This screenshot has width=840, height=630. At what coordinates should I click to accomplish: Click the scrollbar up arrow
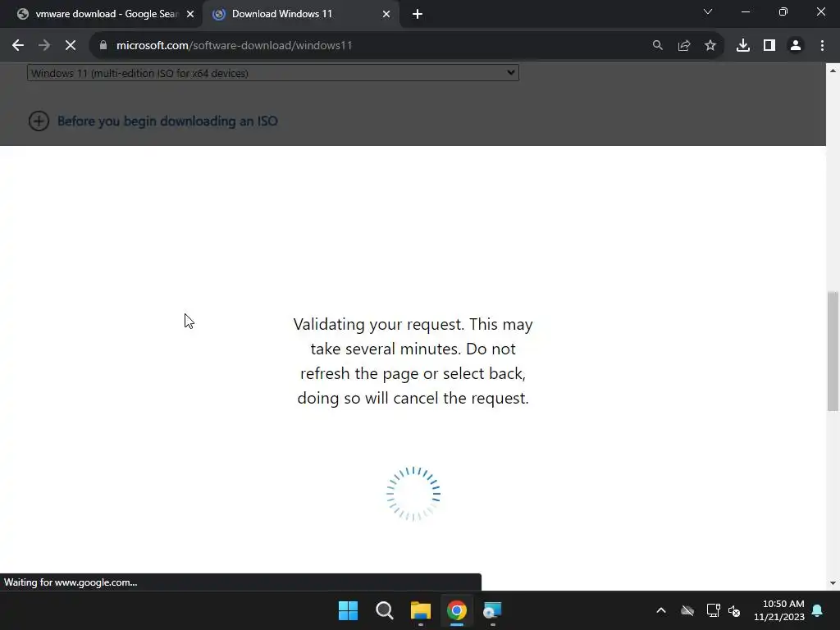(833, 71)
